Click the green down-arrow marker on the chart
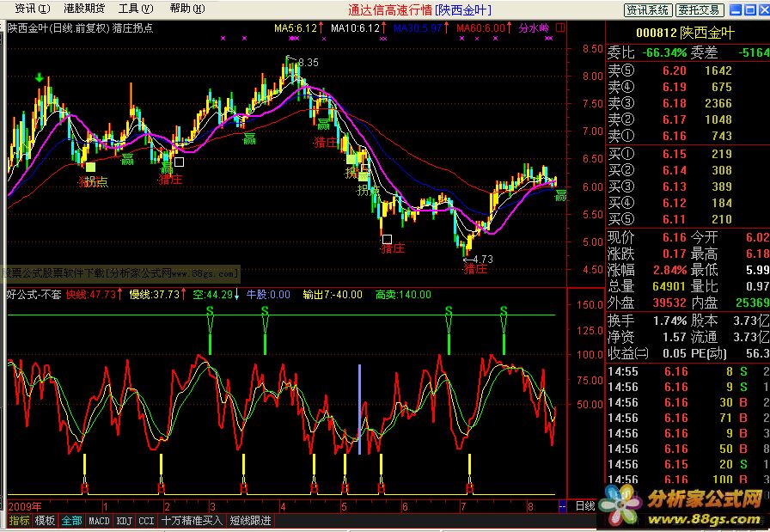This screenshot has width=770, height=532. click(x=40, y=77)
